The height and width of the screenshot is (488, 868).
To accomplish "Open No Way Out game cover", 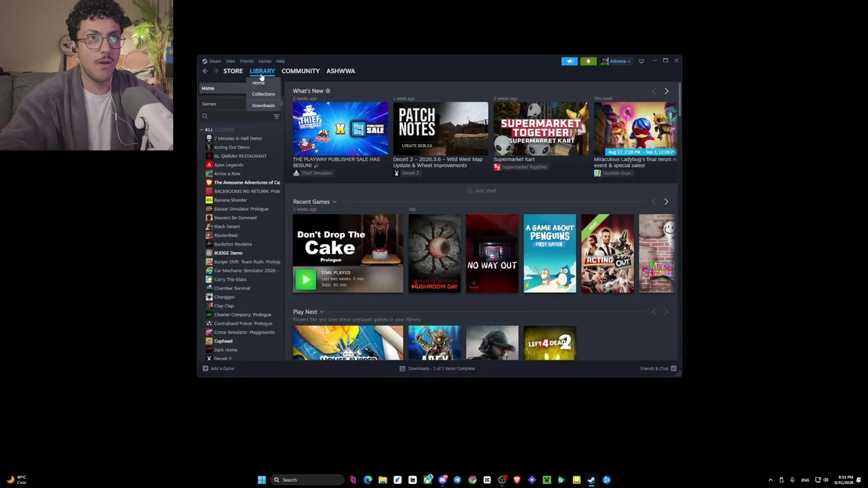I will pyautogui.click(x=492, y=253).
